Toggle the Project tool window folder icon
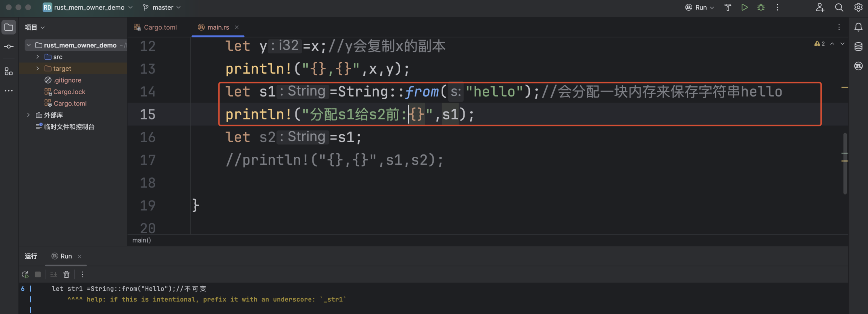Viewport: 868px width, 314px height. pos(9,27)
